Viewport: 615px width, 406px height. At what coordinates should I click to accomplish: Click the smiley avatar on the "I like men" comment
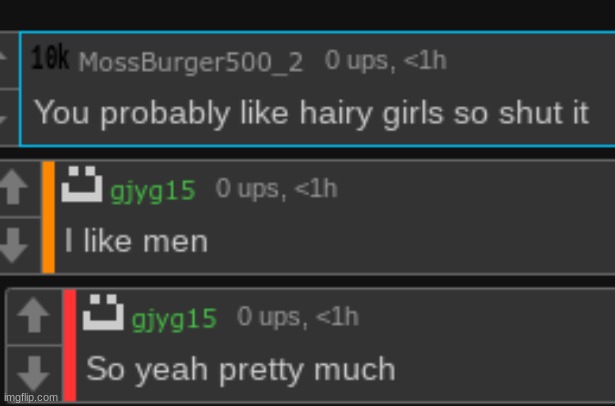pyautogui.click(x=82, y=184)
